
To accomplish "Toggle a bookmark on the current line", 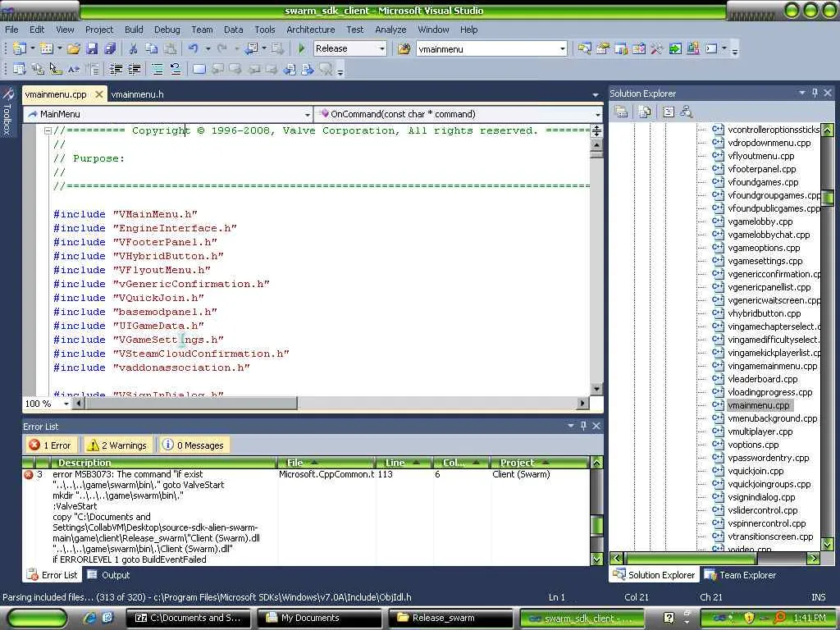I will coord(199,69).
